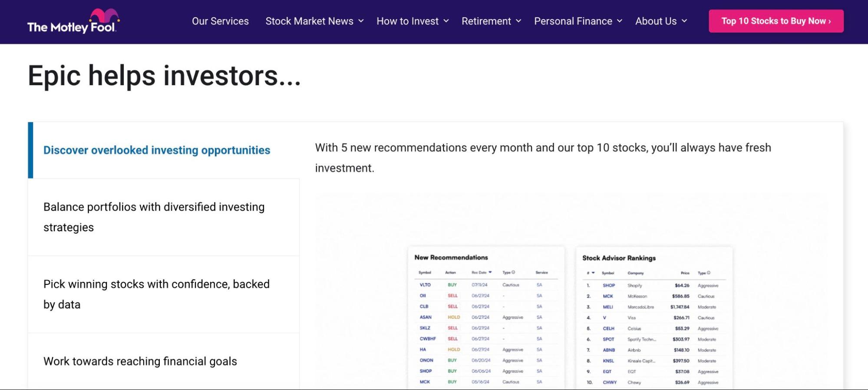Viewport: 868px width, 390px height.
Task: Click New Recommendations table preview
Action: 486,318
